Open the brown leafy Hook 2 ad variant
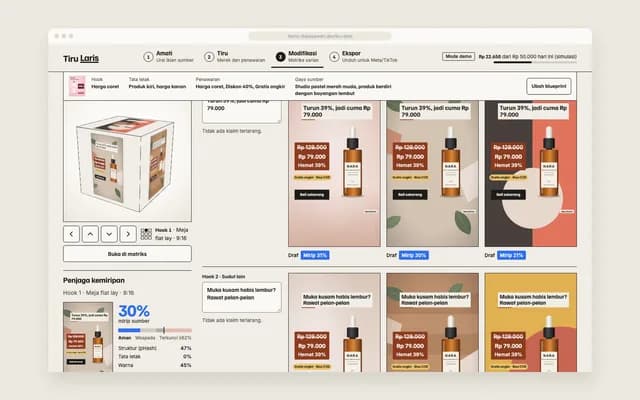 coord(433,322)
